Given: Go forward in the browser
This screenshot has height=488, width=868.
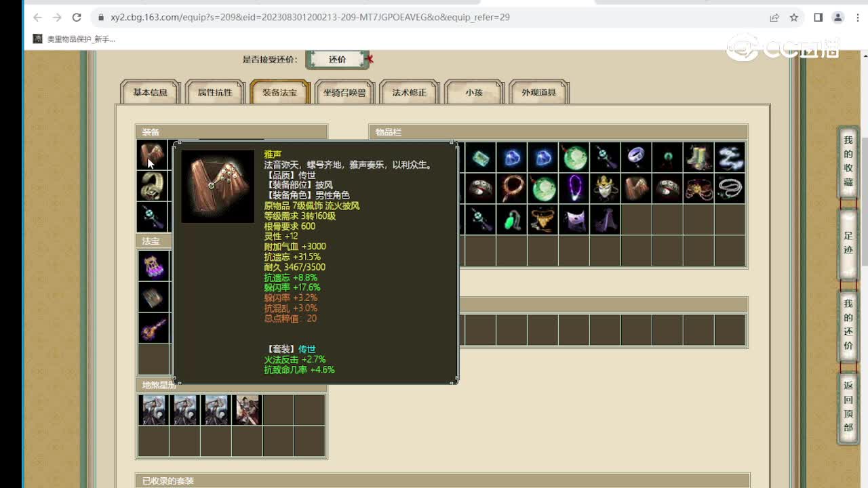Looking at the screenshot, I should [57, 18].
